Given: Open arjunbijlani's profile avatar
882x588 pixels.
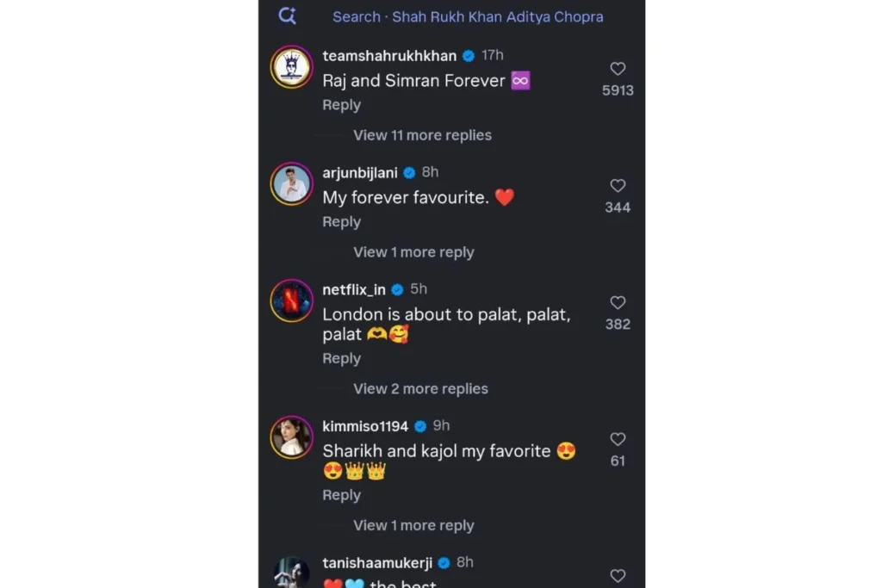Looking at the screenshot, I should click(291, 184).
